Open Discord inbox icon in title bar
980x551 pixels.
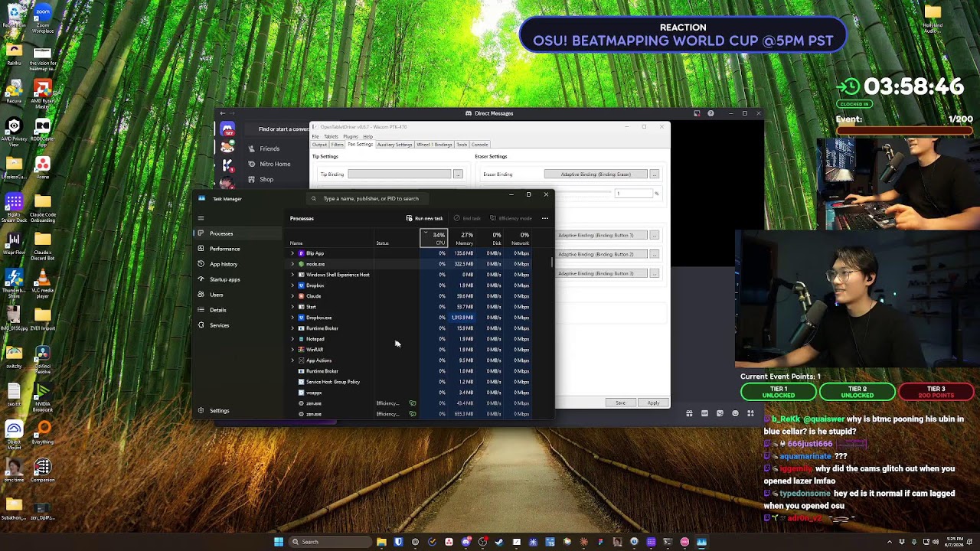[697, 113]
